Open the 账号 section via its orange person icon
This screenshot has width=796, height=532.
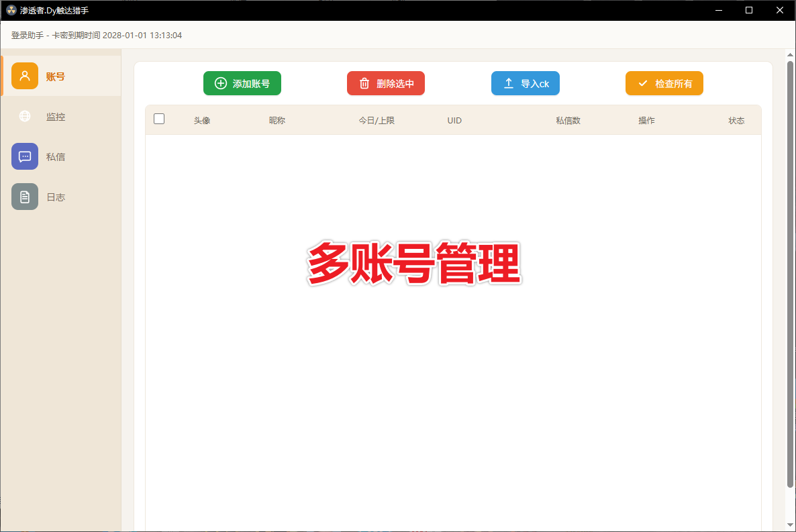[25, 76]
